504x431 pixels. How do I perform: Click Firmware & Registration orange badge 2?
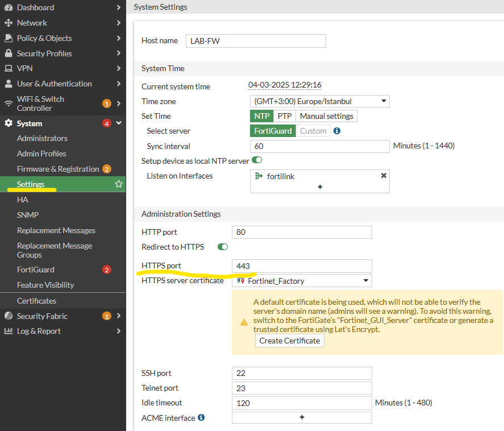point(107,169)
